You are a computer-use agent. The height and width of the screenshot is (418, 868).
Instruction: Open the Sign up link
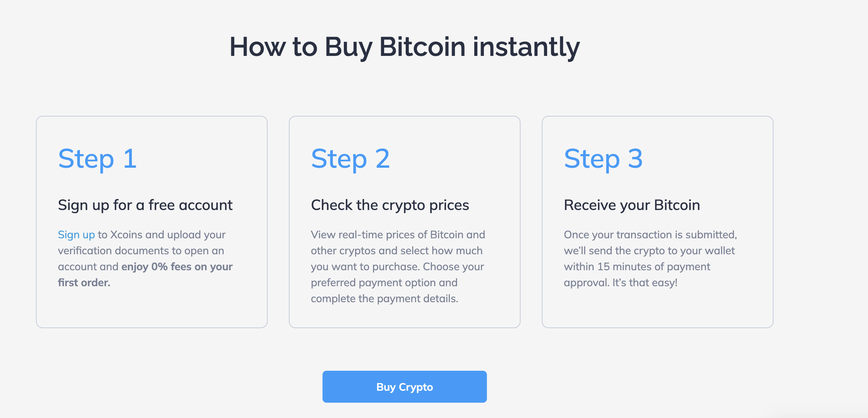click(76, 235)
